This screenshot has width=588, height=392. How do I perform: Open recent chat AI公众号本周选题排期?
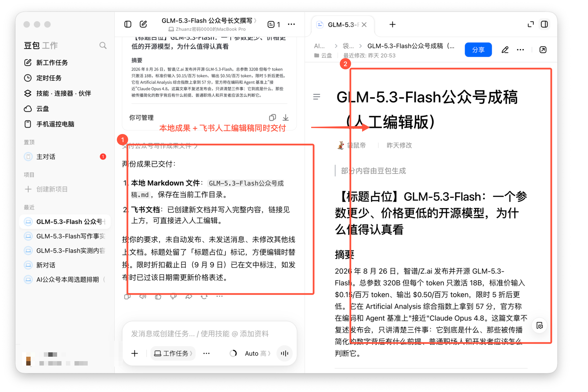[65, 280]
